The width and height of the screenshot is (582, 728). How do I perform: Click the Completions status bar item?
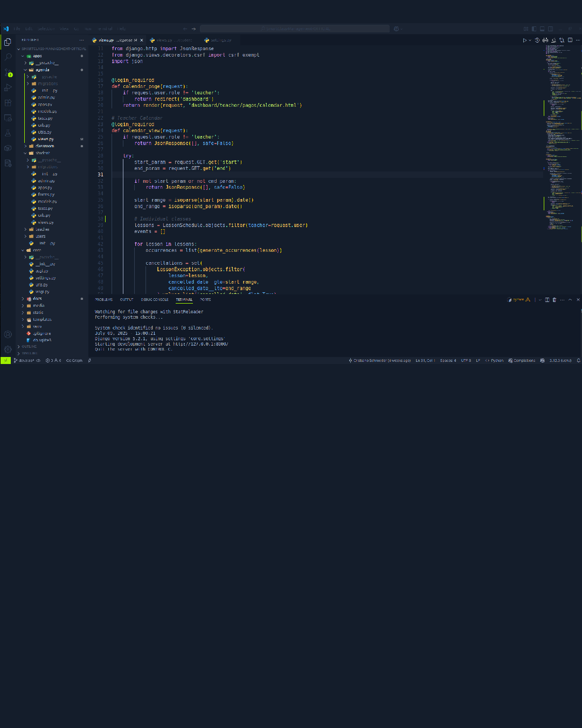click(x=522, y=360)
